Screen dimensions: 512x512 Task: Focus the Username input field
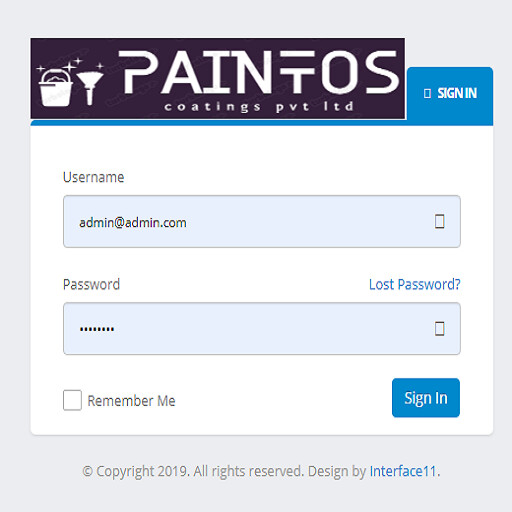(262, 221)
